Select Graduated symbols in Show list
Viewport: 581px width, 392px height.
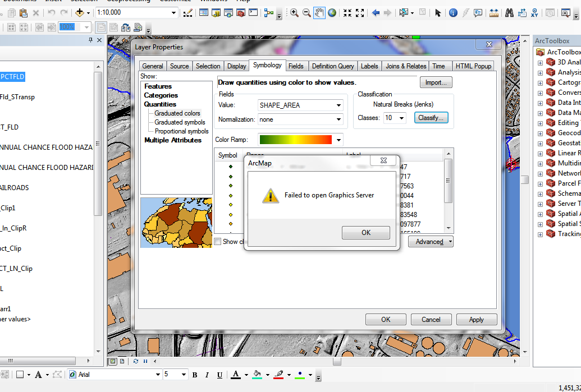(180, 122)
